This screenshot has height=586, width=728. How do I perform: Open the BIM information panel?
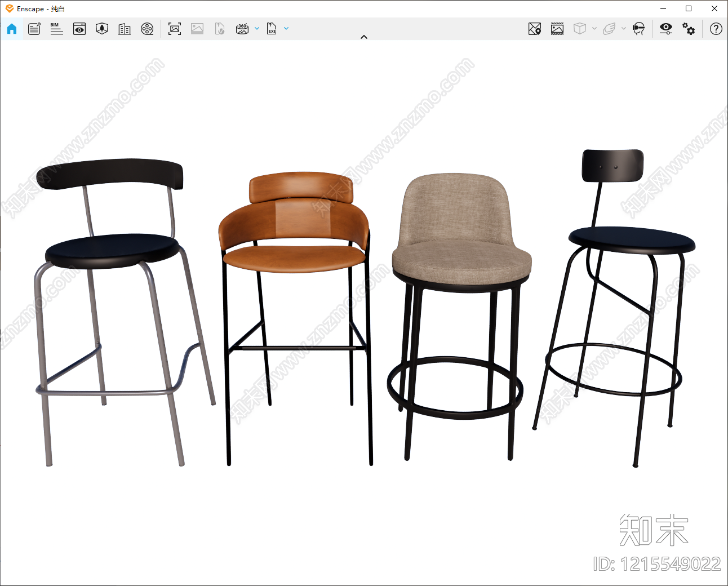(56, 29)
